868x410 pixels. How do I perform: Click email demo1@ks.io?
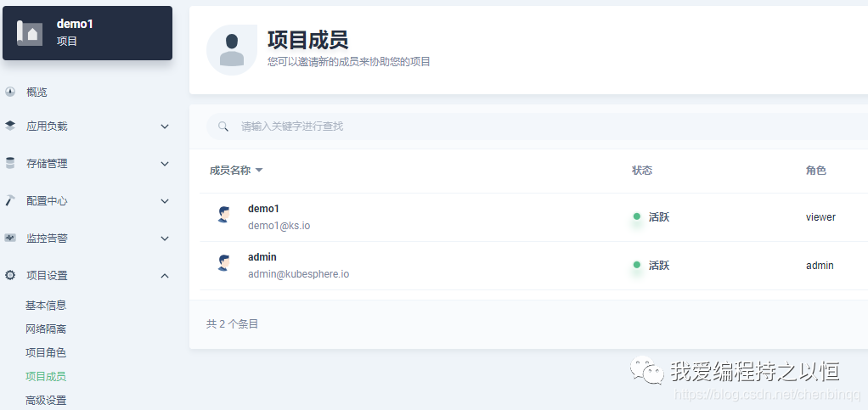click(279, 226)
